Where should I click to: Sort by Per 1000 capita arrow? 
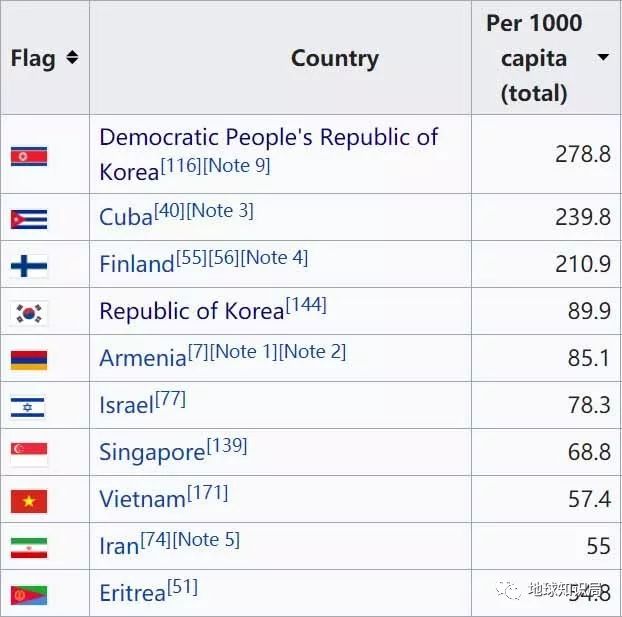pyautogui.click(x=603, y=58)
